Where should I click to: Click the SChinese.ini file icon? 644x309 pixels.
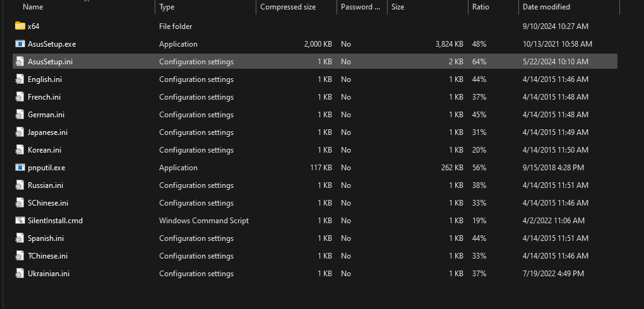click(20, 202)
